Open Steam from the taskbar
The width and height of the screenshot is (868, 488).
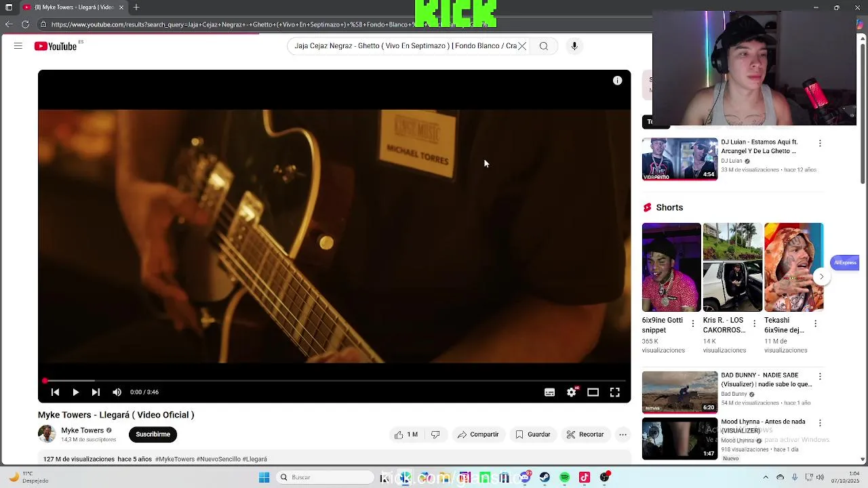[x=545, y=477]
